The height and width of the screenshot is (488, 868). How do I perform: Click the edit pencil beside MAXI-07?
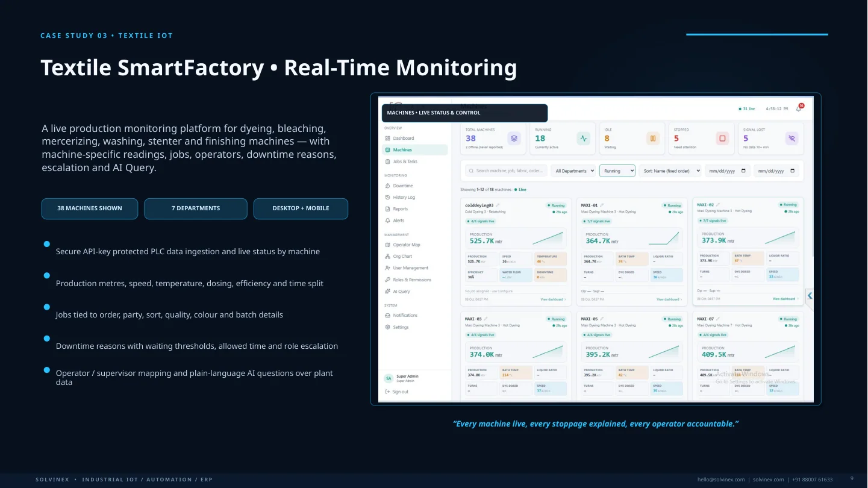point(718,319)
